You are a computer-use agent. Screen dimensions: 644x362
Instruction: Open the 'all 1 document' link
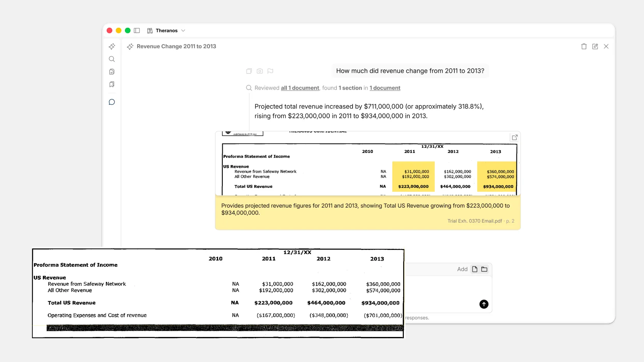tap(300, 88)
